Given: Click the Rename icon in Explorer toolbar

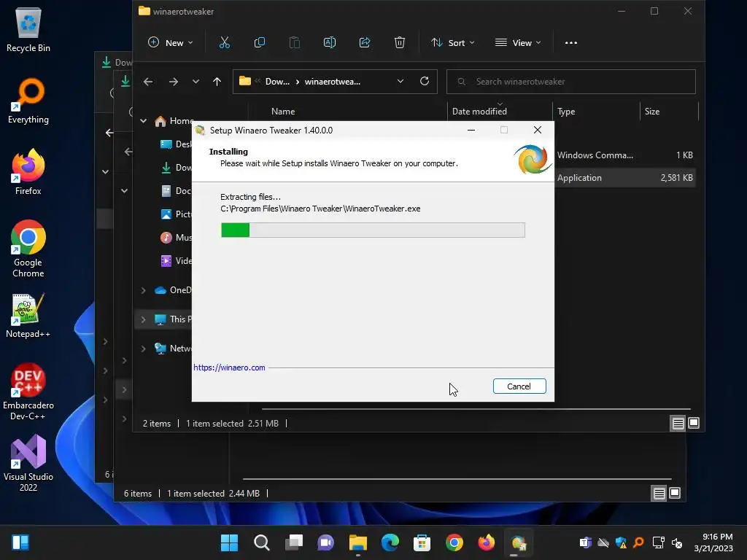Looking at the screenshot, I should (x=330, y=43).
